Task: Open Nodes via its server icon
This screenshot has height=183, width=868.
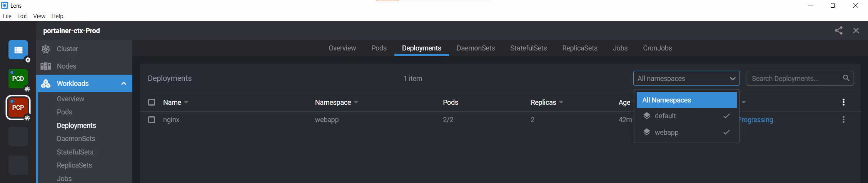Action: [x=46, y=66]
